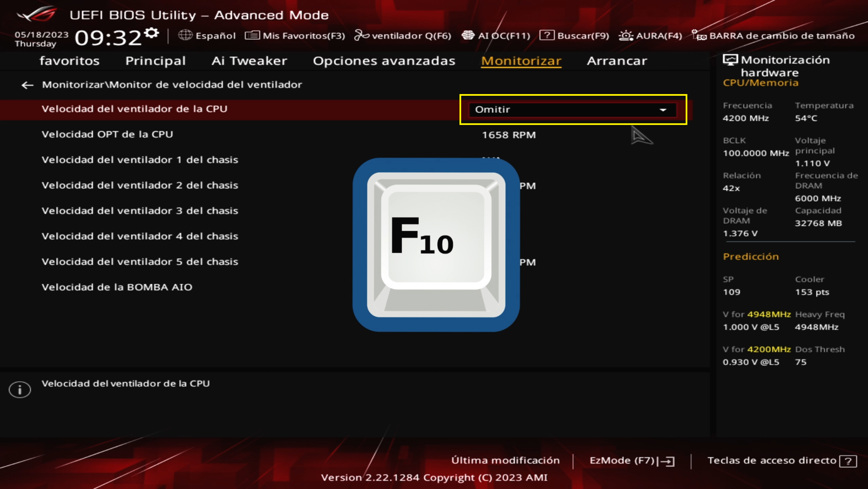Image resolution: width=868 pixels, height=489 pixels.
Task: Open Buscar(F9) search
Action: coord(575,36)
